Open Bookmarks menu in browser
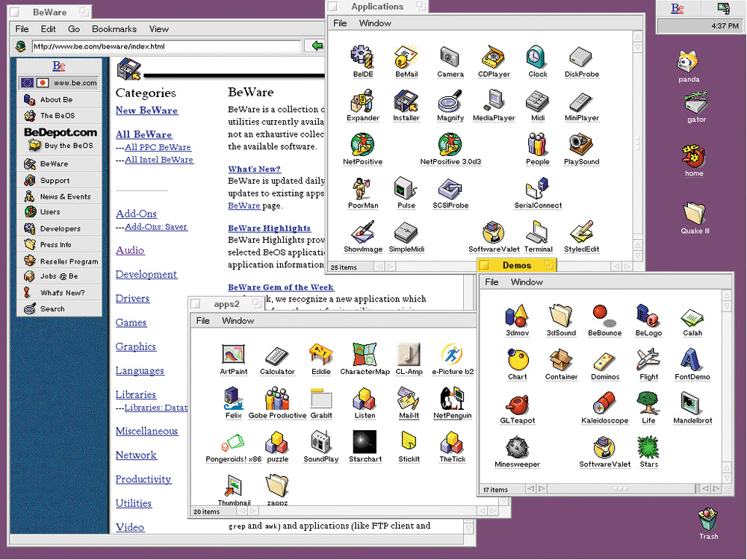 114,29
